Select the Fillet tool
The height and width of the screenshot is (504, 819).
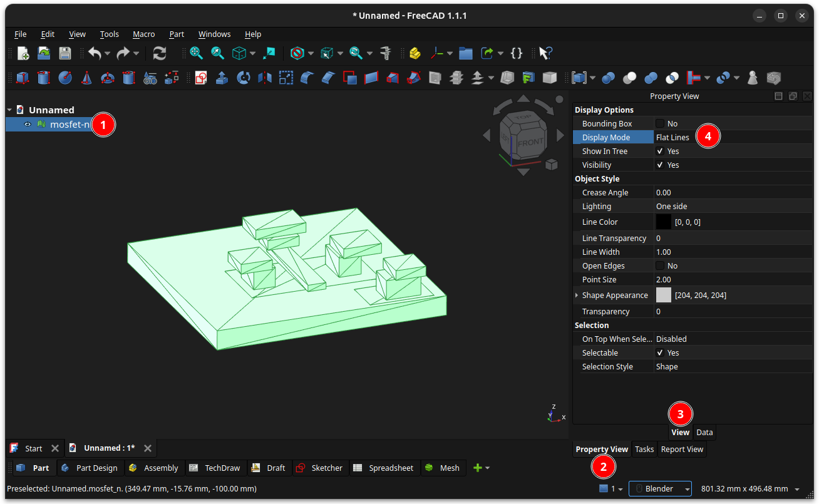click(307, 78)
